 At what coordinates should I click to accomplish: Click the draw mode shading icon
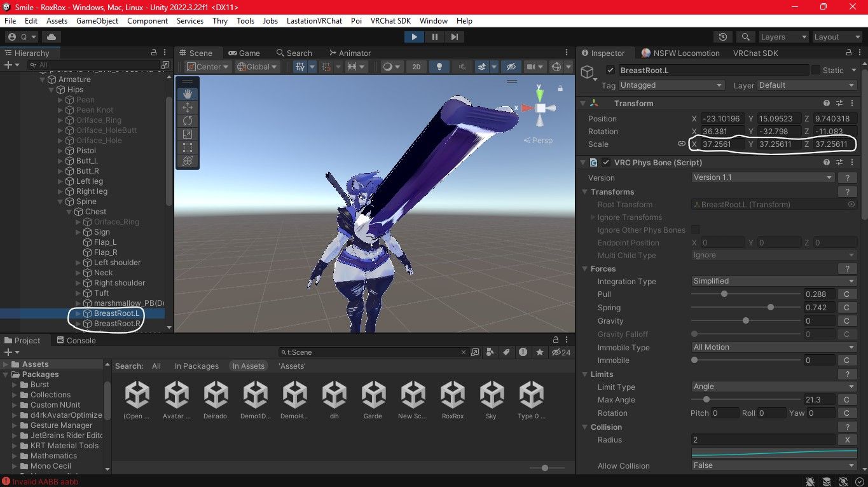point(387,67)
